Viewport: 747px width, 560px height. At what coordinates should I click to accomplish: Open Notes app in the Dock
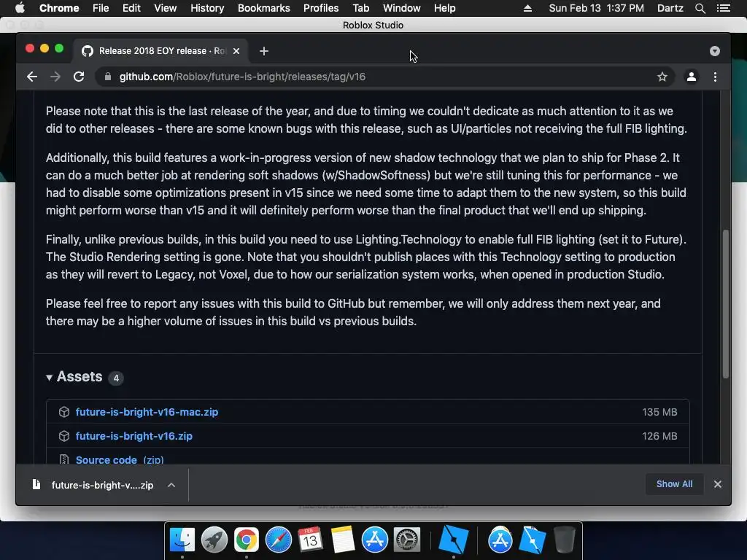343,540
